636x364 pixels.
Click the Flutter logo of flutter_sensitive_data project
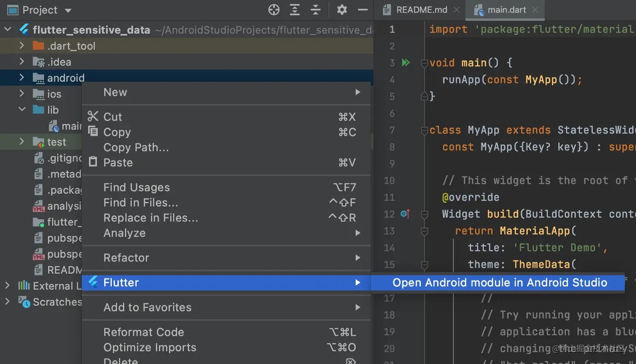[x=24, y=30]
